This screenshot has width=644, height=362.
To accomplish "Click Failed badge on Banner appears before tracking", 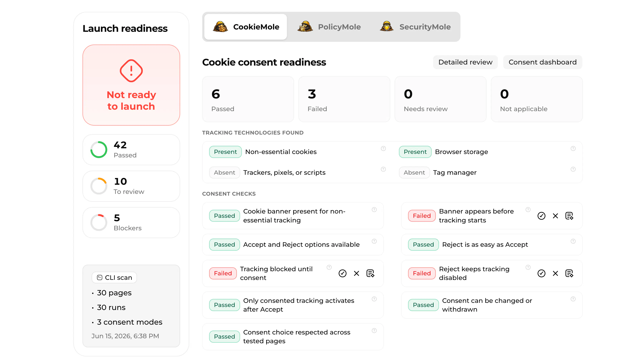I will 422,216.
